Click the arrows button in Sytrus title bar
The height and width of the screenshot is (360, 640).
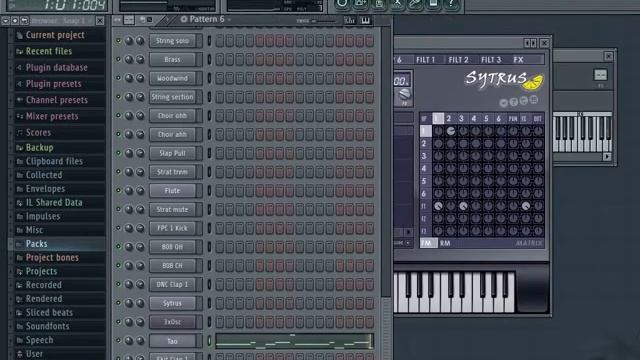point(530,43)
